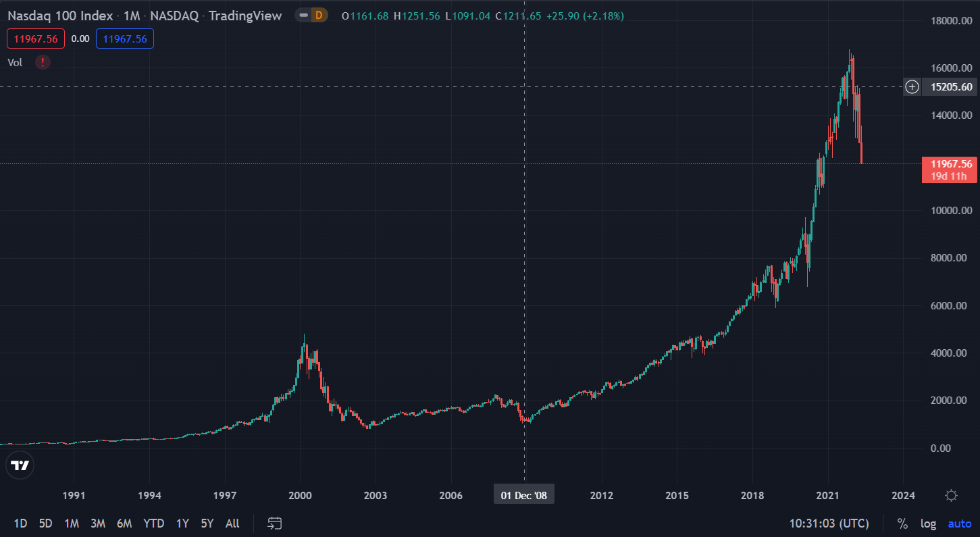Click the 18000.00 price axis label
The width and height of the screenshot is (980, 537).
[951, 21]
